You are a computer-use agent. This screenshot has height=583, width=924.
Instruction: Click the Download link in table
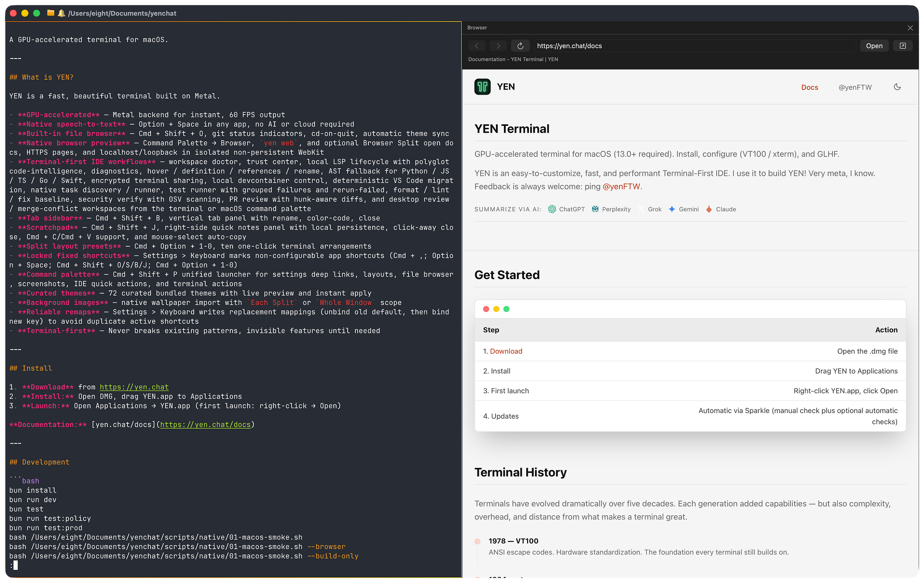point(506,351)
